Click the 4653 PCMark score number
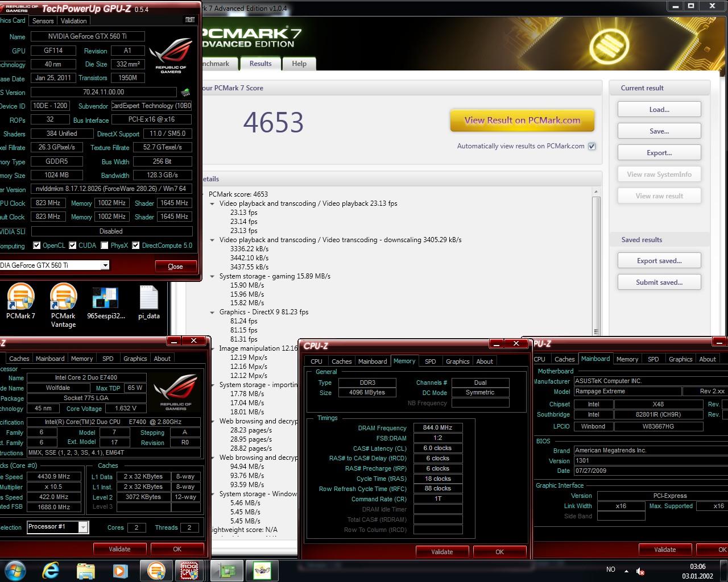Viewport: 728px width, 582px height. [x=274, y=122]
